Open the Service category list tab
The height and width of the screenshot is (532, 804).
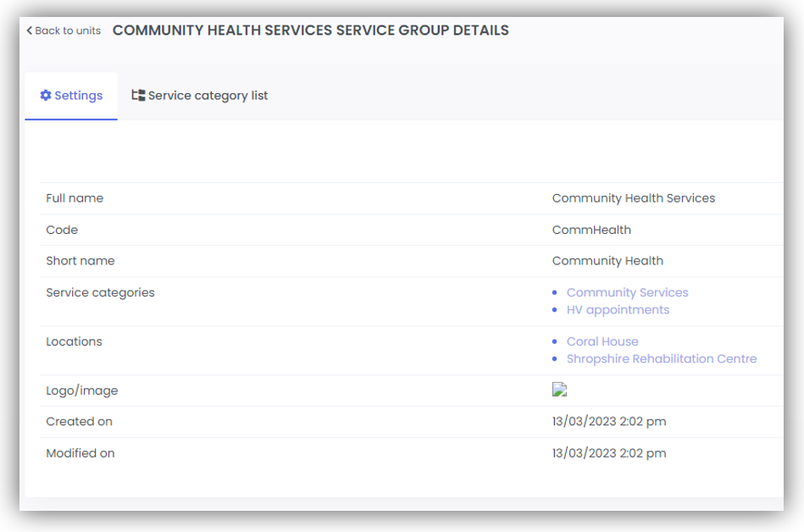[x=208, y=96]
